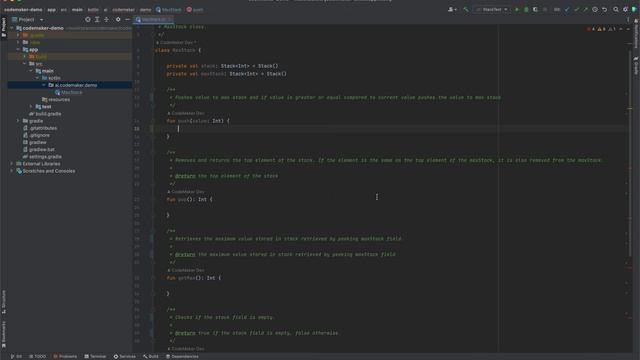The height and width of the screenshot is (360, 640).
Task: Click the Debug bug icon
Action: click(526, 9)
